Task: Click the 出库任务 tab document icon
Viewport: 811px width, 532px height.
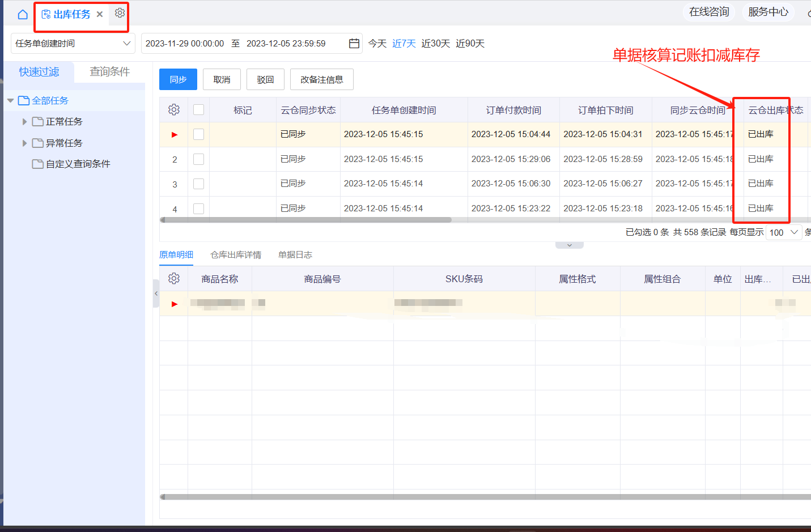Action: point(46,14)
